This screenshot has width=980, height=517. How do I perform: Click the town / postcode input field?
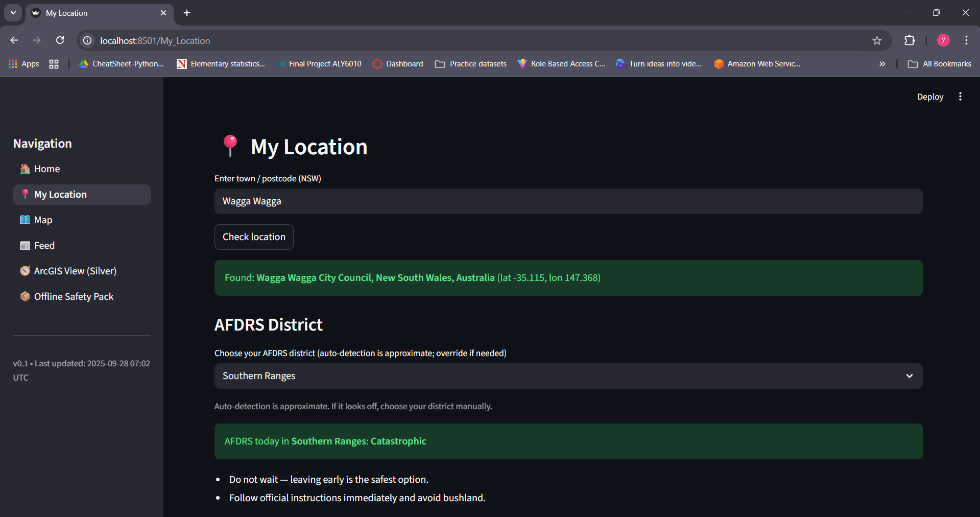point(568,201)
